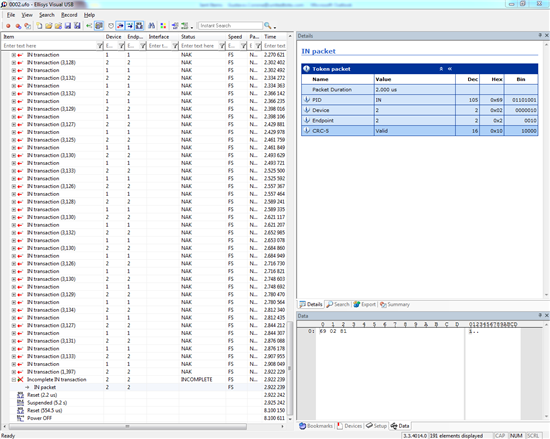
Task: Pin the Details panel with pushpin
Action: [540, 35]
